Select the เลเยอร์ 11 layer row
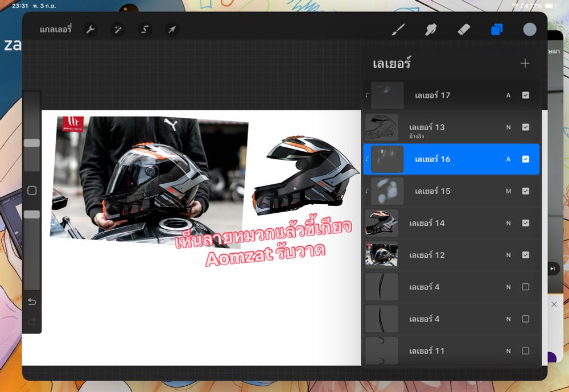 point(451,350)
